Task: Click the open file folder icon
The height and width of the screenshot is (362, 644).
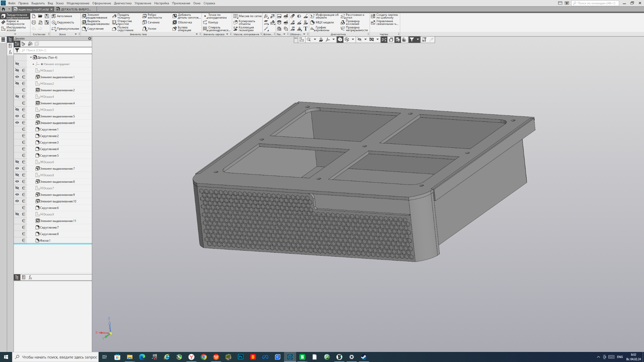Action: 40,16
